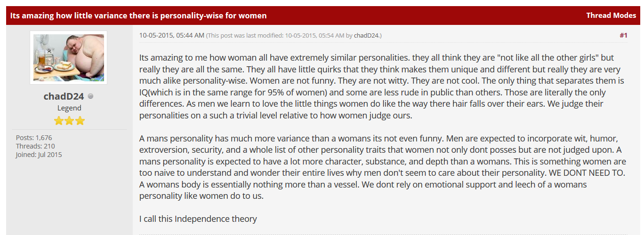Click the Independence theory closing line

198,219
